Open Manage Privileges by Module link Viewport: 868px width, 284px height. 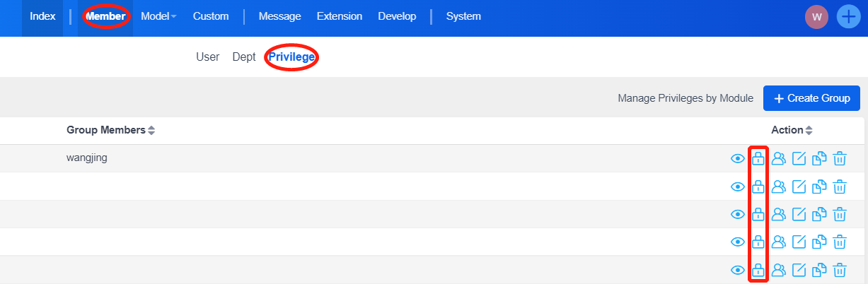point(685,98)
